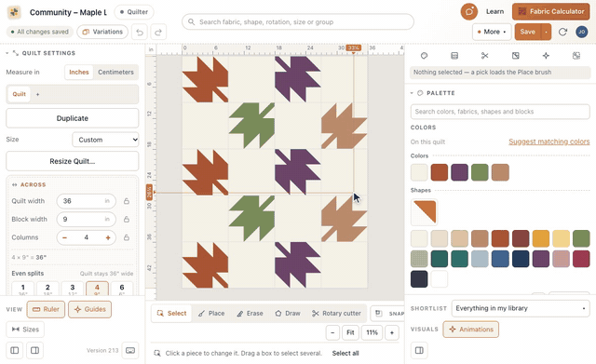
Task: Select the orange triangle shape swatch
Action: [x=425, y=212]
